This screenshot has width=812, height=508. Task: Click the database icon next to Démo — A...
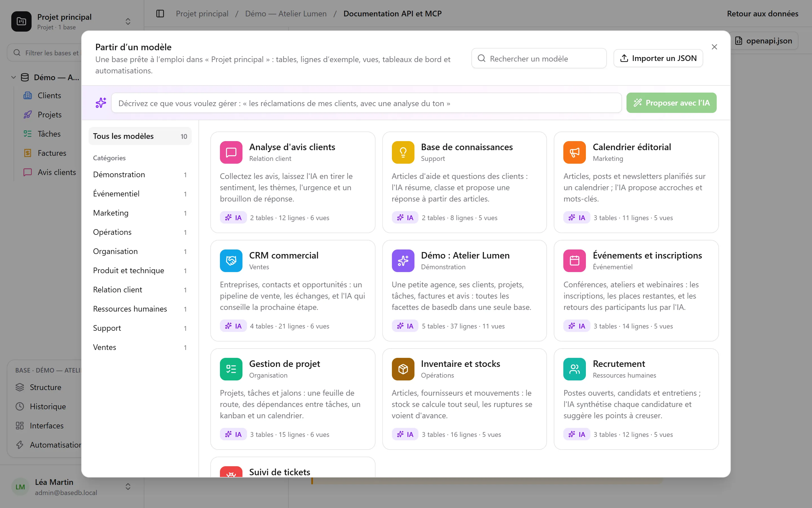[x=25, y=77]
